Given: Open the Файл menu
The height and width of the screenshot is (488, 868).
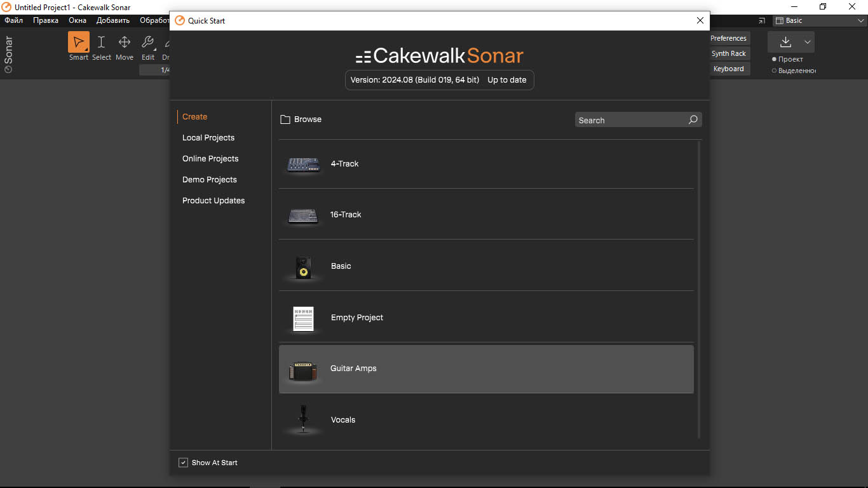Looking at the screenshot, I should (13, 20).
